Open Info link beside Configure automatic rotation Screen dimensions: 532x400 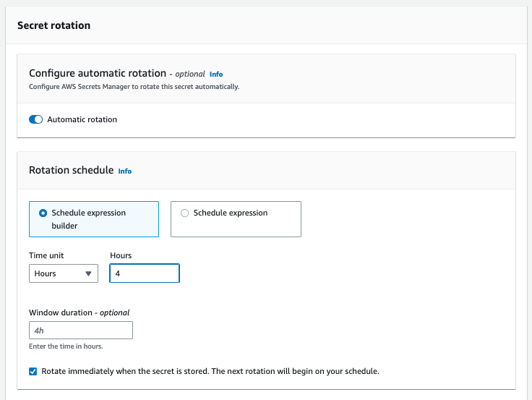216,74
